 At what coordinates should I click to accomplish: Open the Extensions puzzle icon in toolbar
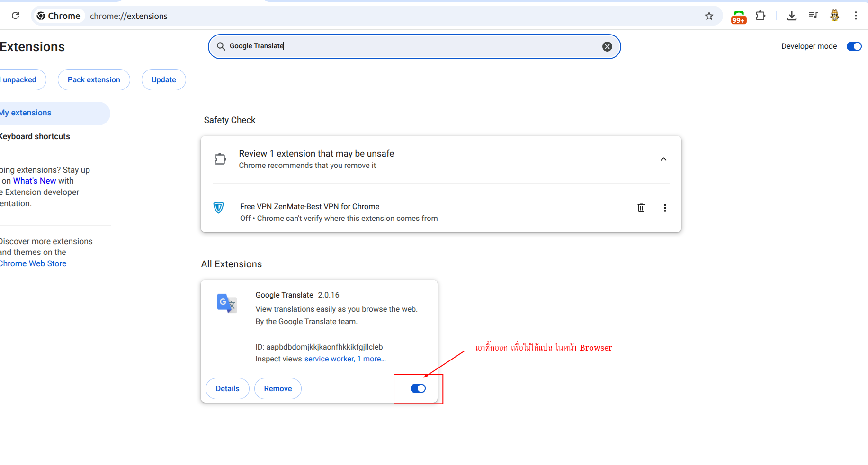click(761, 16)
